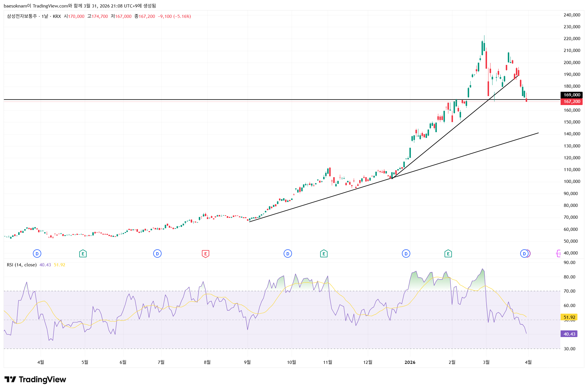Screen dimensions: 588x391
Task: Select the dividend D marker after 3월
Action: point(524,254)
